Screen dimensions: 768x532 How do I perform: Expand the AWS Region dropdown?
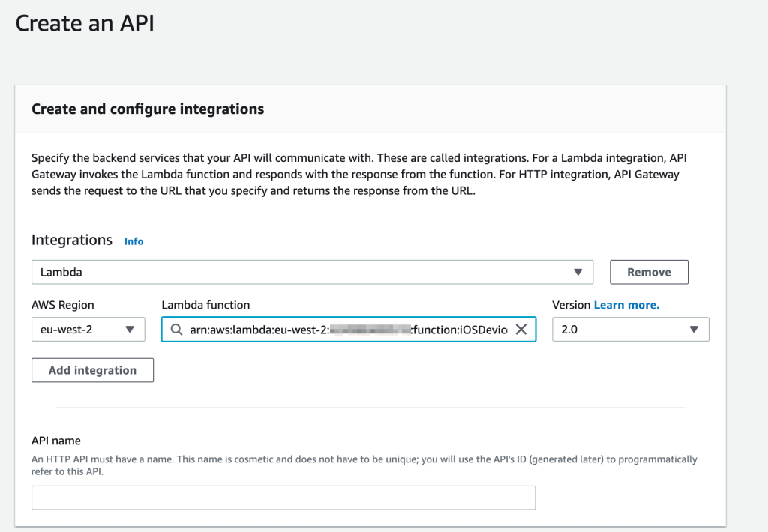click(x=88, y=330)
